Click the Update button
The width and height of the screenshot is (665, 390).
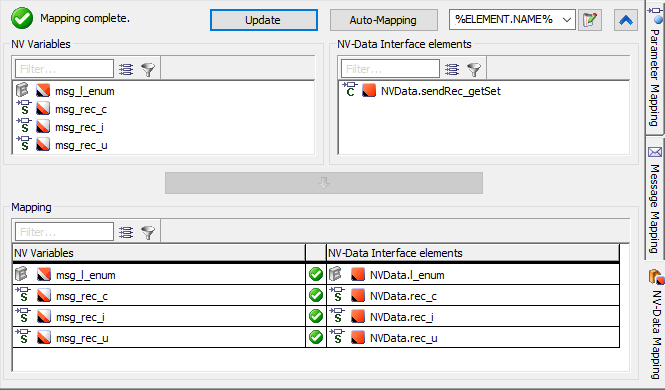coord(263,20)
